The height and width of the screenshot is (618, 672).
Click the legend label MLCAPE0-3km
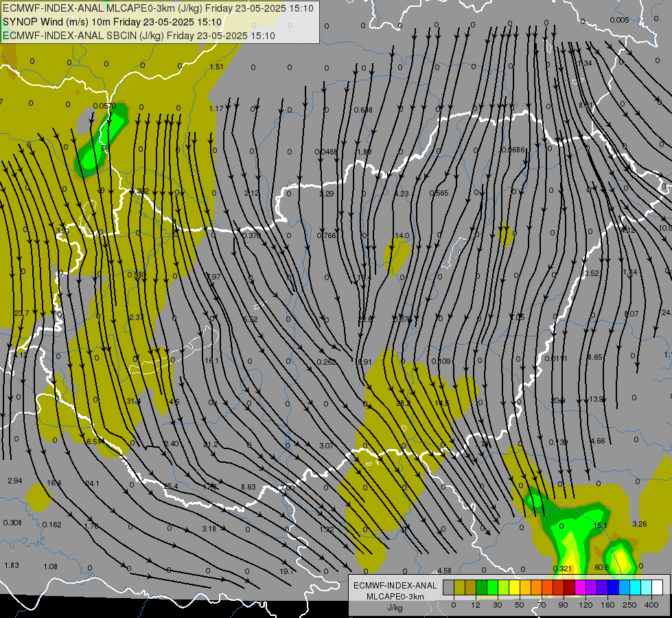coord(395,597)
